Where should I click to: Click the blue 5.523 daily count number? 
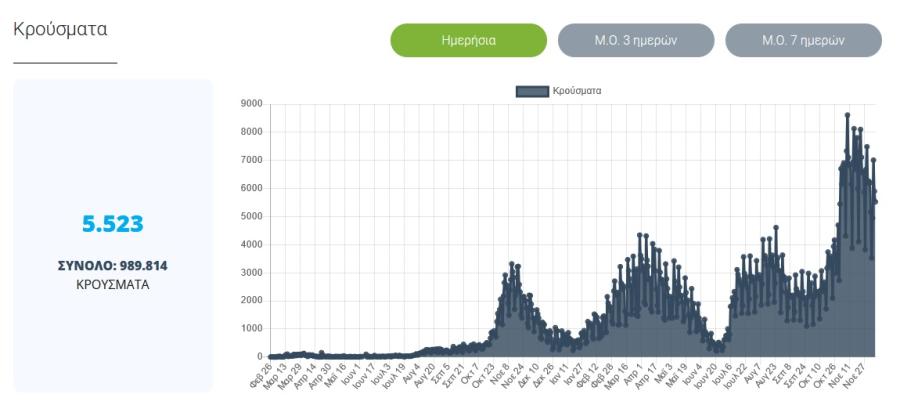click(112, 224)
